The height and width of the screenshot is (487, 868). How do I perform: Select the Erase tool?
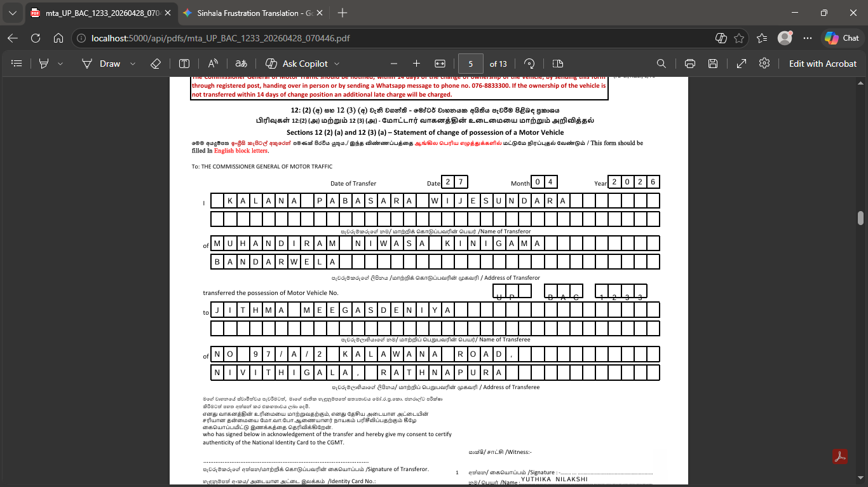click(156, 64)
